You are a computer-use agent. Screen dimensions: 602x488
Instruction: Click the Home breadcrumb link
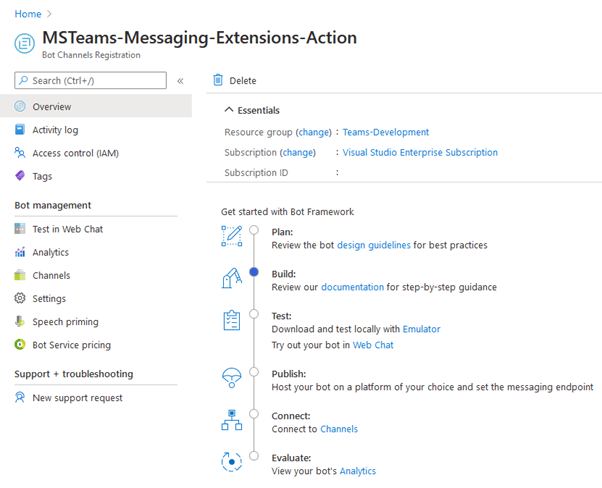pos(27,14)
